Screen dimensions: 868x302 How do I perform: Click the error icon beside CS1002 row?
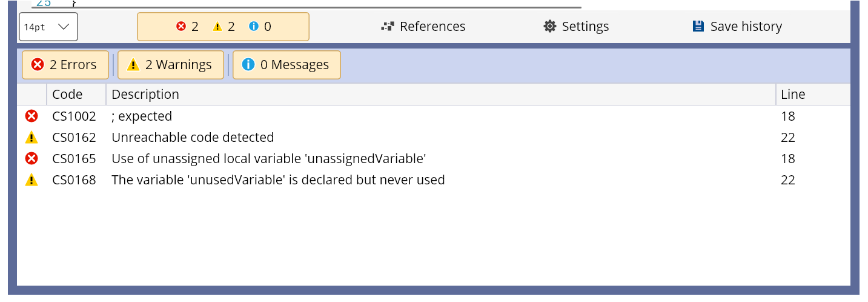pyautogui.click(x=31, y=116)
